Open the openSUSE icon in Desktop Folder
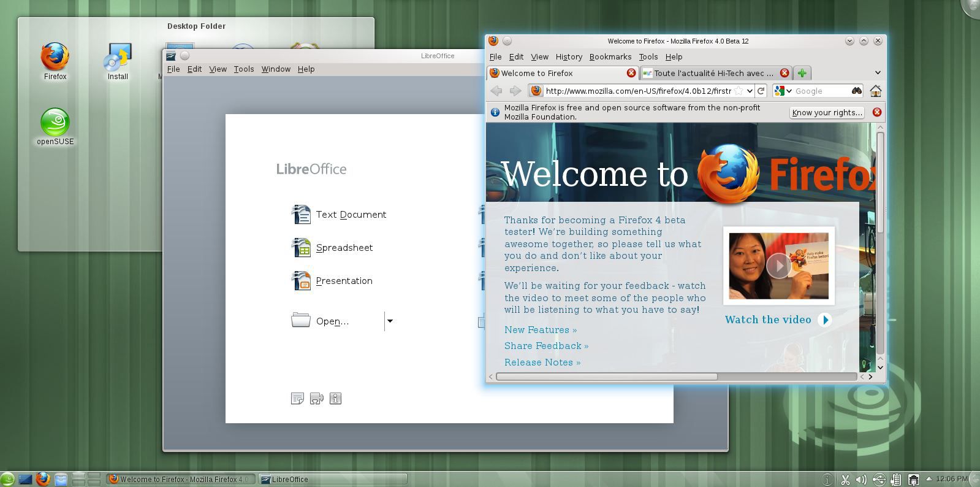Screen dimensions: 980x487 click(55, 122)
